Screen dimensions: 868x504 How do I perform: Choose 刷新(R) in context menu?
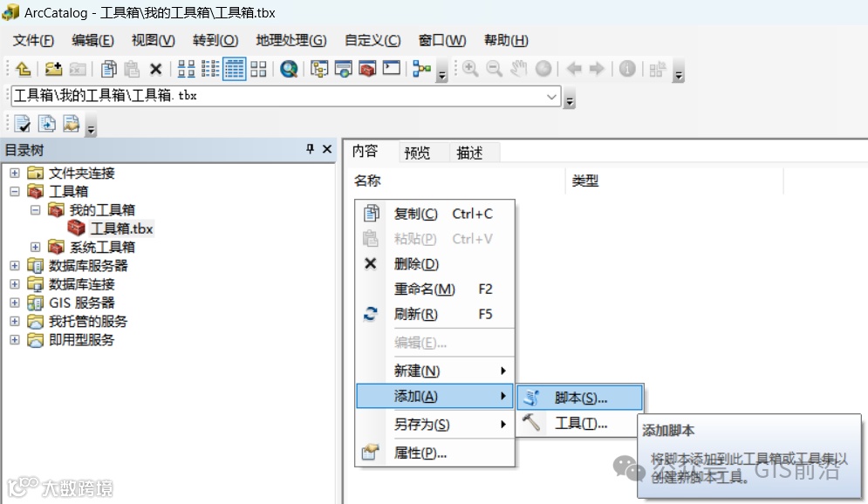point(435,314)
